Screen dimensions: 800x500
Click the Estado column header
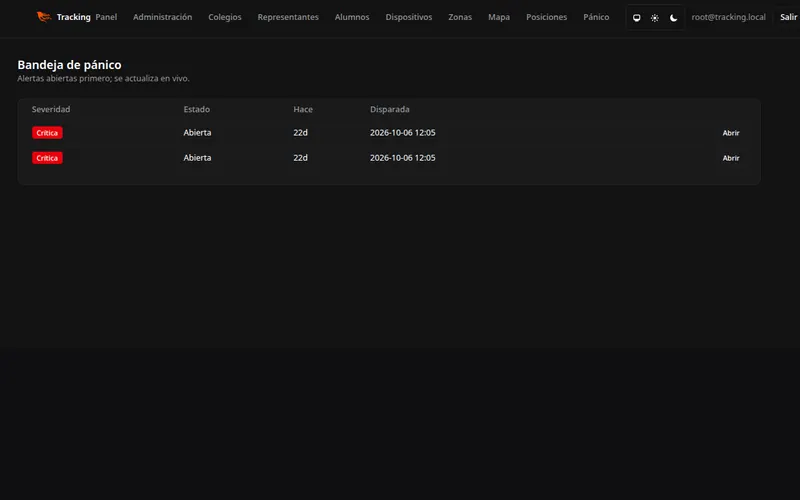[x=196, y=109]
